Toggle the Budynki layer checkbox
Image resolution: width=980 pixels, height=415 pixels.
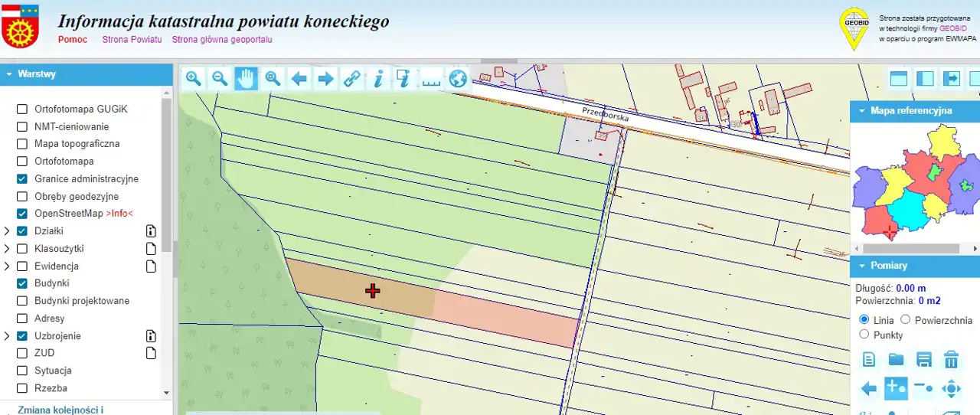22,283
